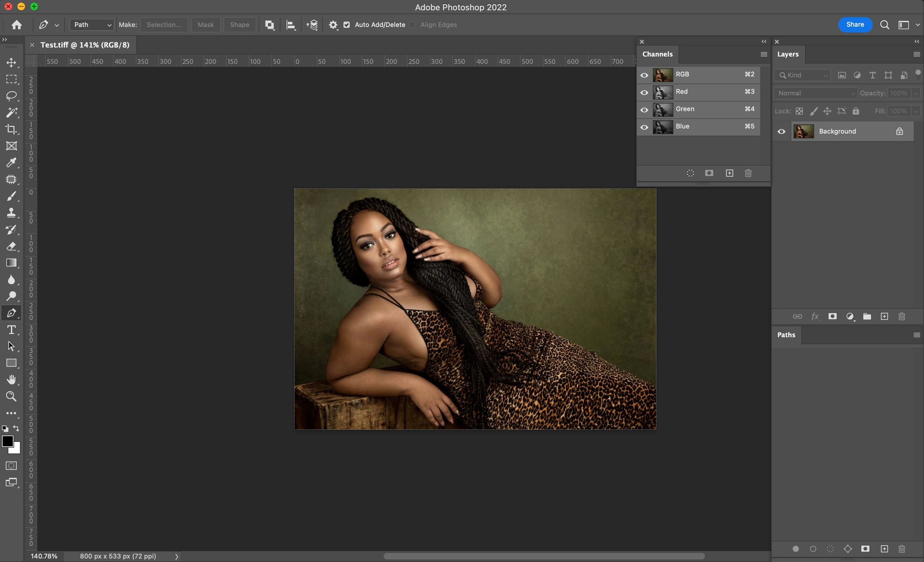Select the Horizontal Type tool
The width and height of the screenshot is (924, 562).
[x=11, y=329]
